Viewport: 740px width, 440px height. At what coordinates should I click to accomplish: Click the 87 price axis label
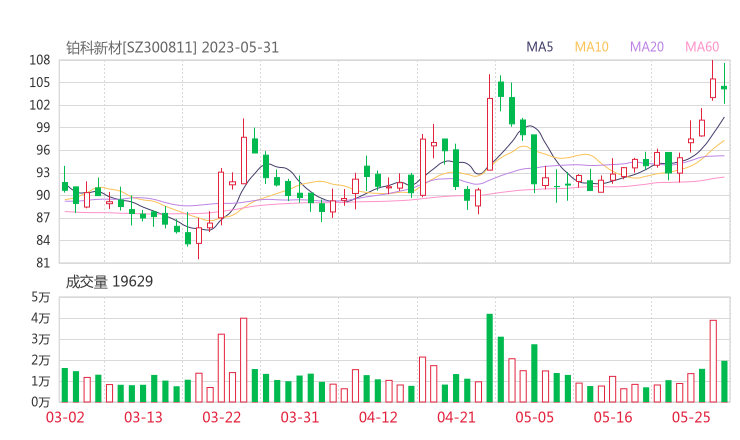(x=43, y=218)
